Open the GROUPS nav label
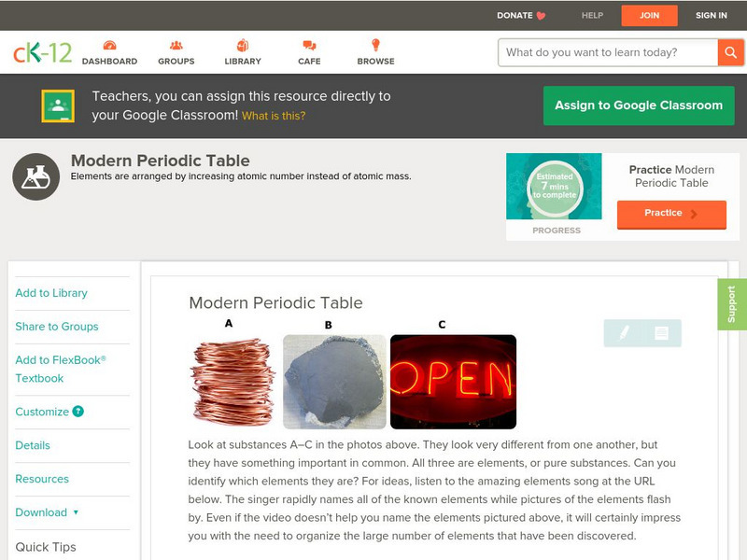Viewport: 747px width, 560px height. point(176,62)
